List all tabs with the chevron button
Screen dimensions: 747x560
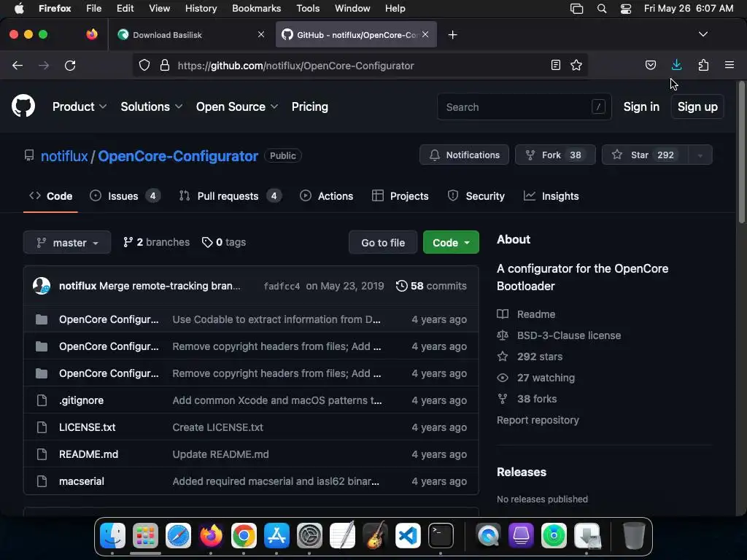703,34
